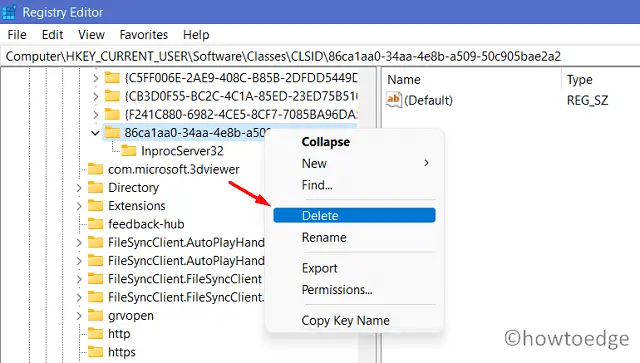
Task: Open the File menu
Action: [17, 35]
